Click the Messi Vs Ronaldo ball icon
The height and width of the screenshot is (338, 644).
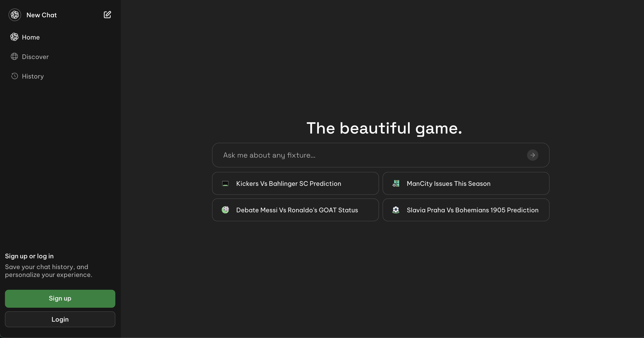click(225, 210)
